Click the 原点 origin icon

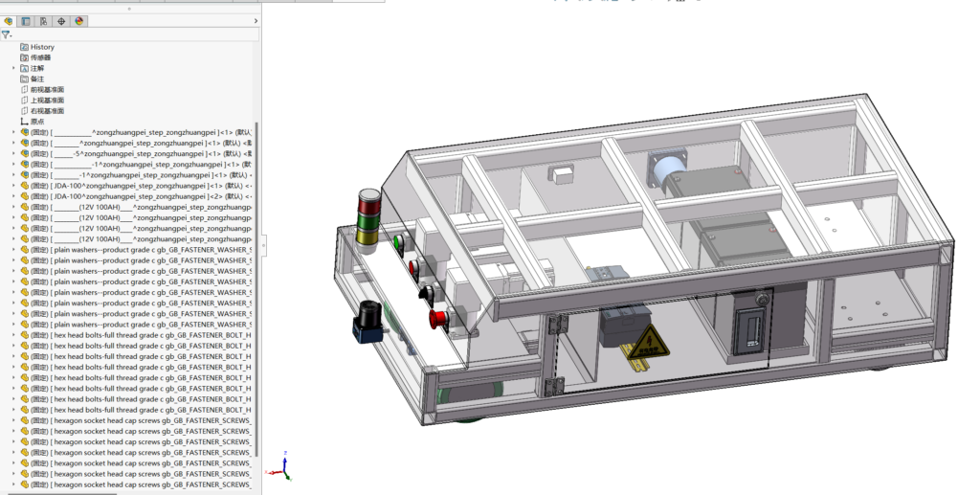pyautogui.click(x=25, y=122)
